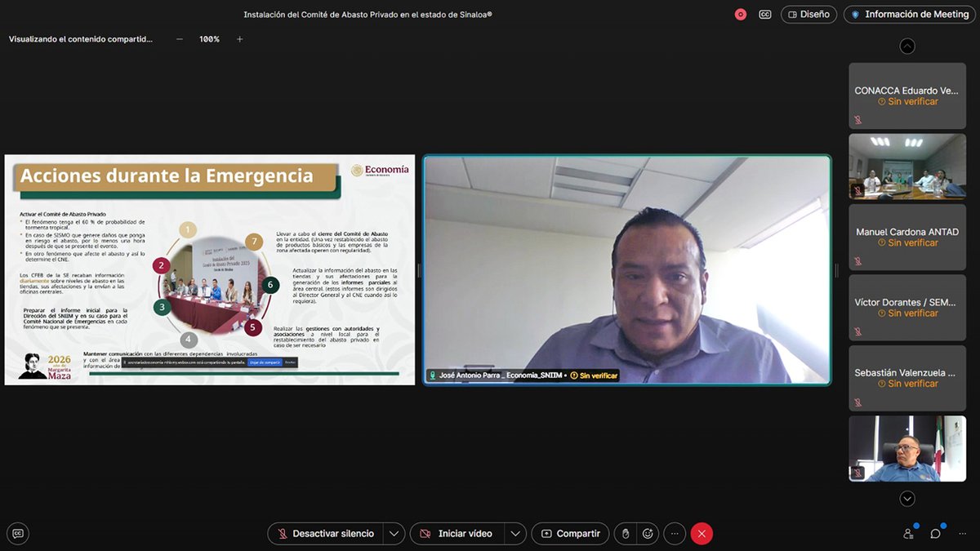Image resolution: width=980 pixels, height=551 pixels.
Task: Click muted mic icon on CONACCA Eduardo tile
Action: 858,120
